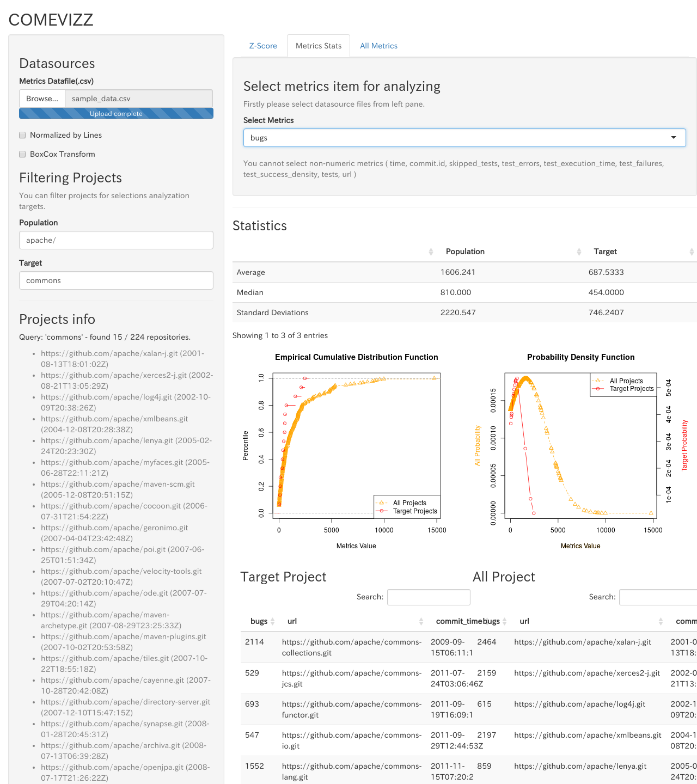Open the All Metrics tab
Viewport: 697px width, 784px height.
coord(378,46)
